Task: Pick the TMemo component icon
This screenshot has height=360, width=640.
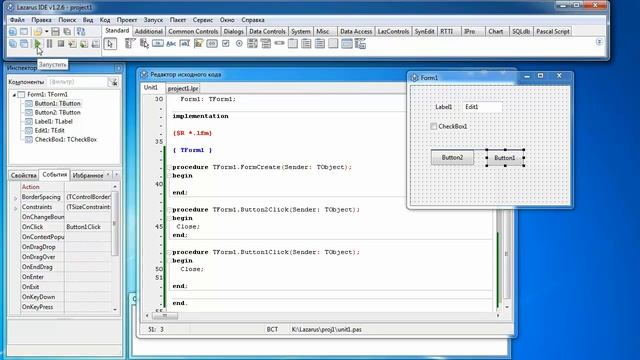Action: pos(198,43)
